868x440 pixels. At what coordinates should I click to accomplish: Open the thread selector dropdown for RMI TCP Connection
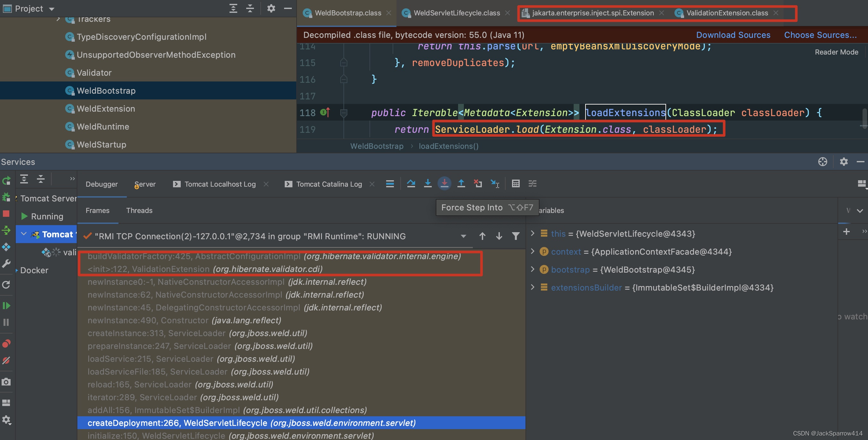tap(463, 236)
